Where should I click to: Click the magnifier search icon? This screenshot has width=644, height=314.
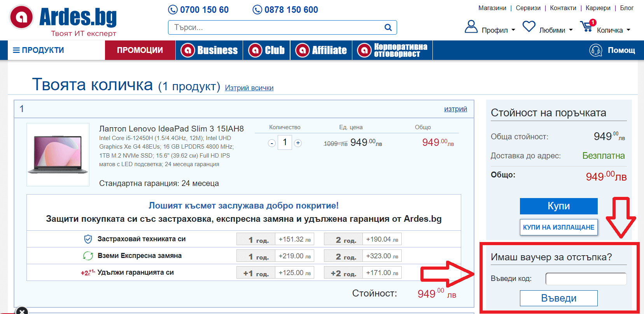point(388,27)
